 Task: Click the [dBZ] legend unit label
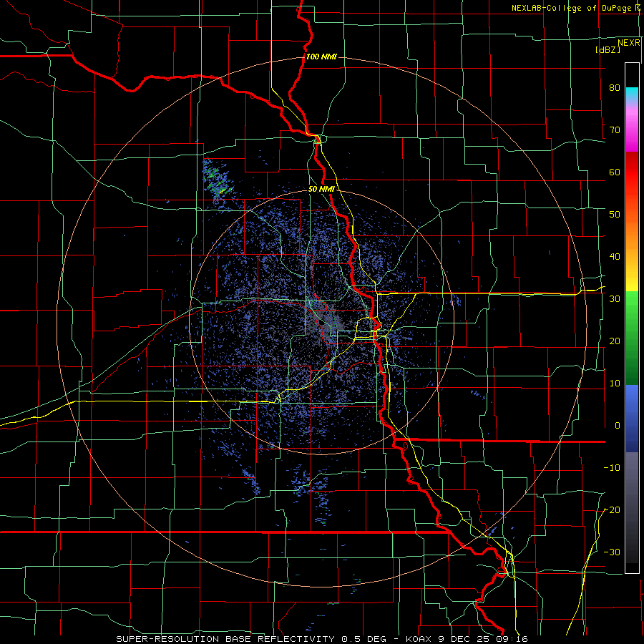point(608,49)
